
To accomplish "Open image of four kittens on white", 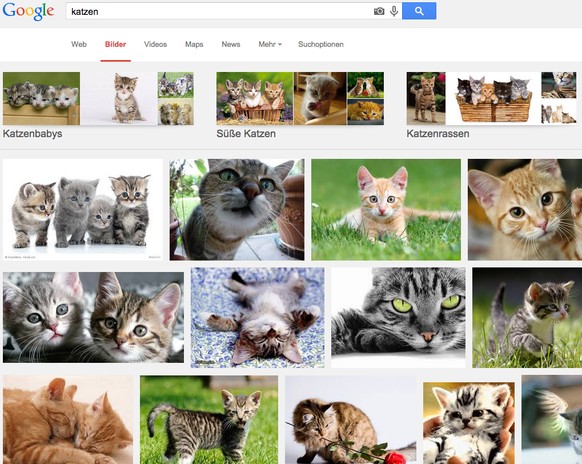I will click(83, 210).
